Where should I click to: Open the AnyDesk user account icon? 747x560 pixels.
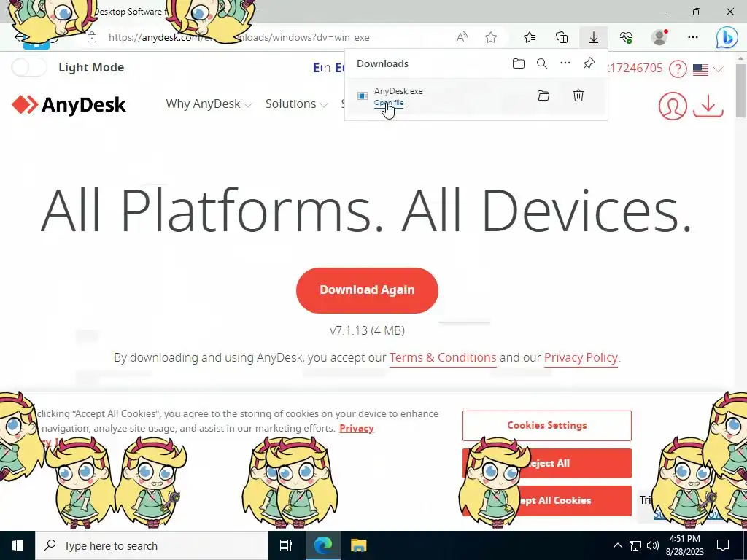coord(673,106)
